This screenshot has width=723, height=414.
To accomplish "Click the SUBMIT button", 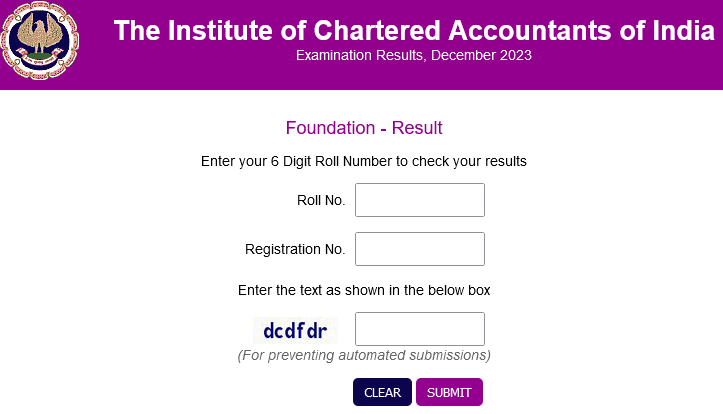I will [x=449, y=392].
